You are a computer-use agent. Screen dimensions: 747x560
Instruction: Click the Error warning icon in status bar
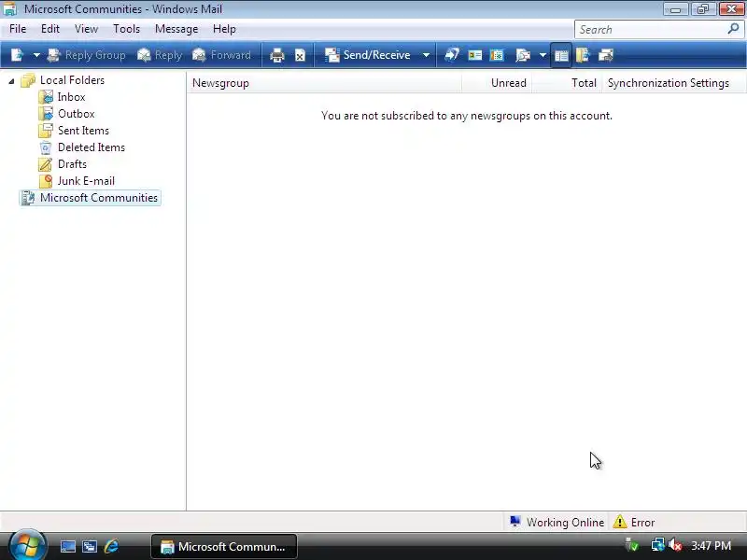(x=620, y=522)
